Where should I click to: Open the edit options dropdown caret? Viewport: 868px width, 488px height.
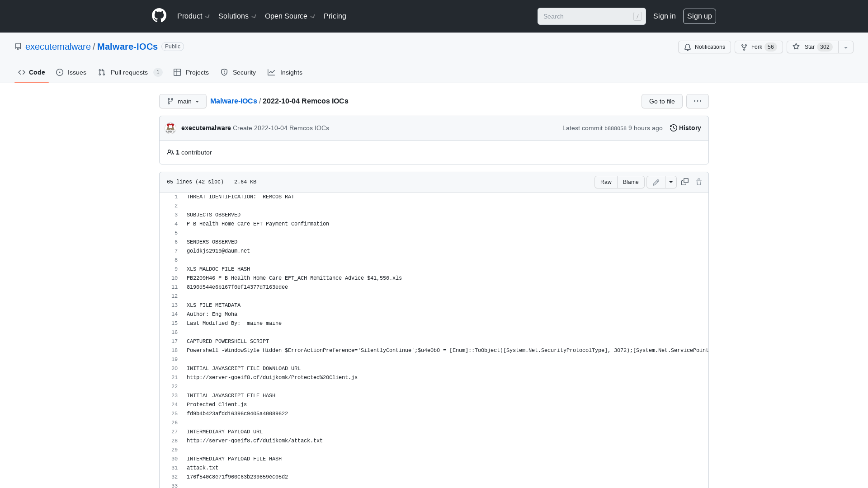point(671,182)
